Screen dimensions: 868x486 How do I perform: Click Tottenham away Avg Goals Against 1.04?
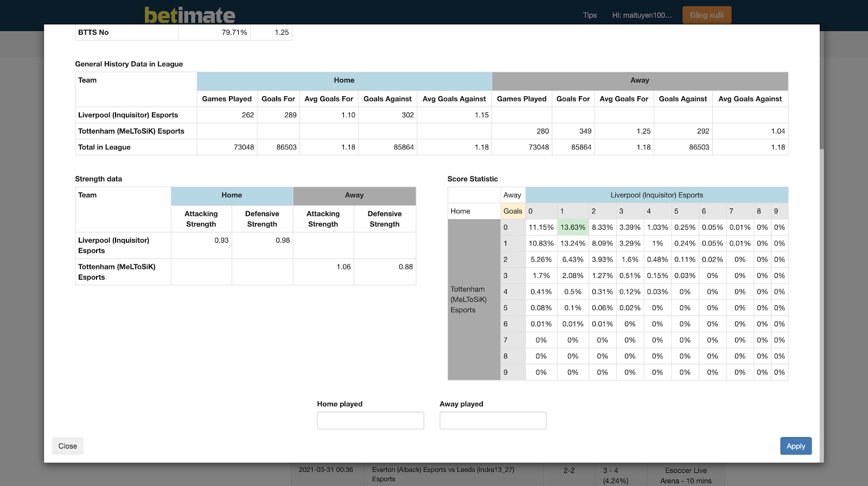point(778,131)
